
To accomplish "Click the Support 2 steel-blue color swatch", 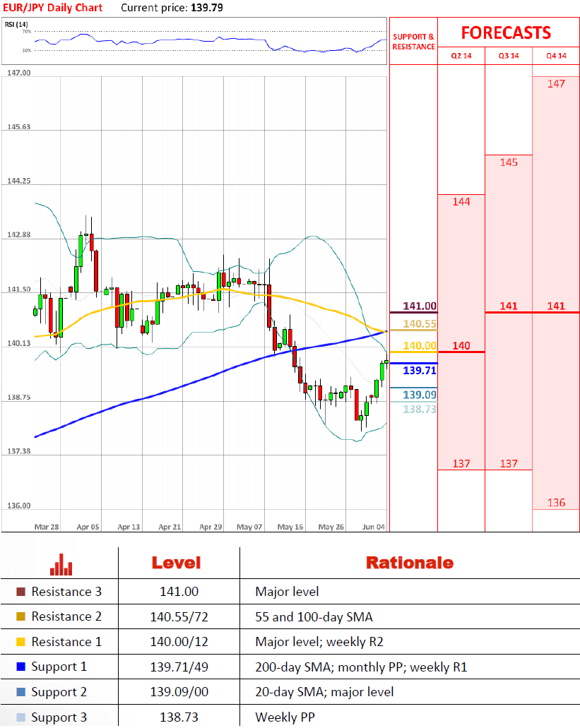I will coord(21,692).
